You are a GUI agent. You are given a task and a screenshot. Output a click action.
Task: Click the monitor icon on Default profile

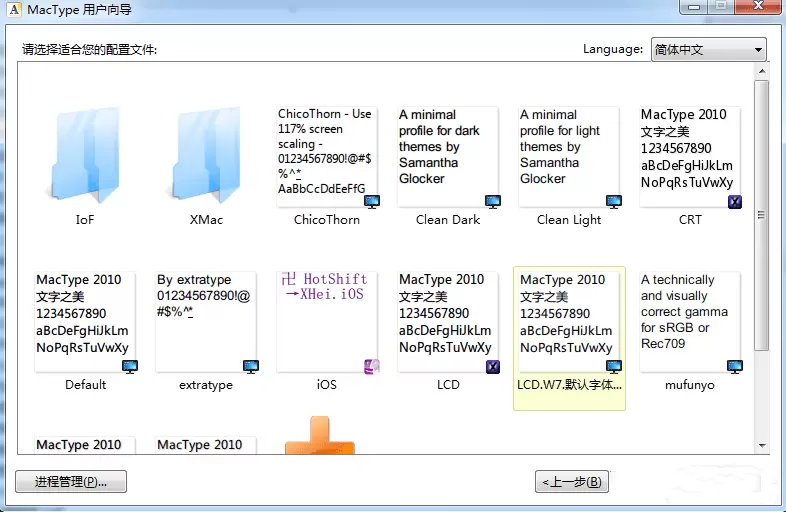130,367
